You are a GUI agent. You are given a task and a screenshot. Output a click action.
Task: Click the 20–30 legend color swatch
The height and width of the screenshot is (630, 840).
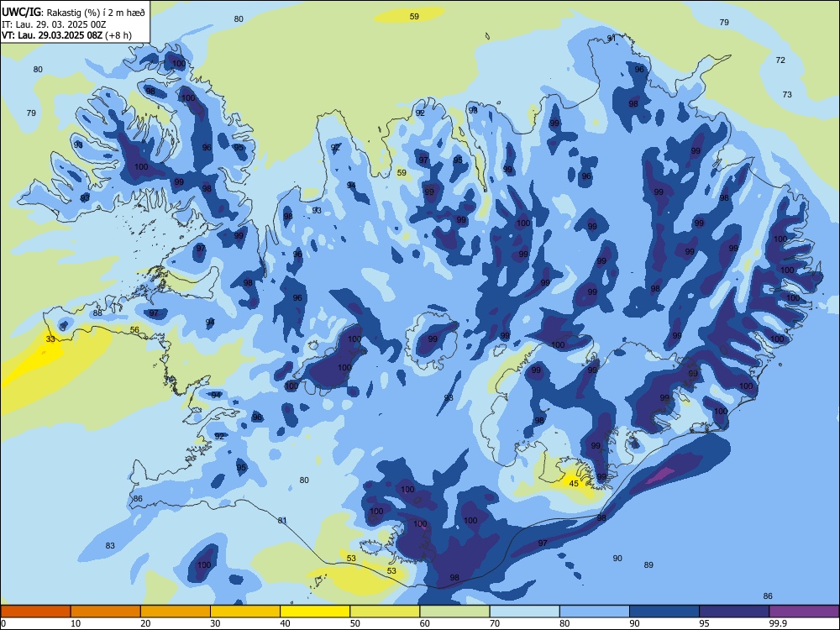(x=176, y=612)
